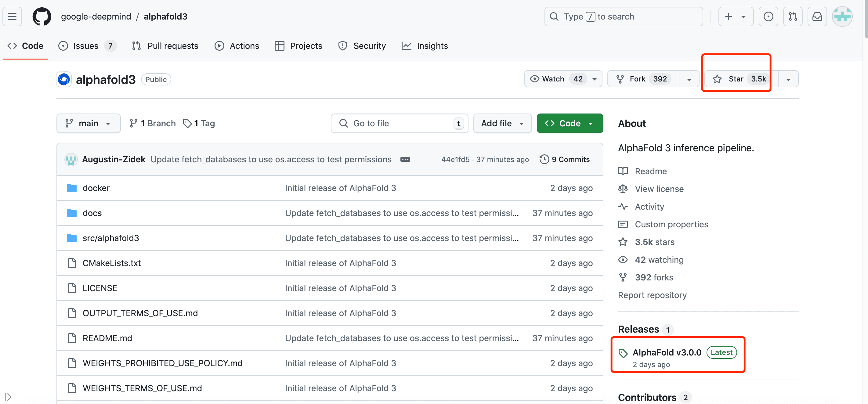Image resolution: width=868 pixels, height=404 pixels.
Task: Click the file icon of README.md
Action: (x=72, y=338)
